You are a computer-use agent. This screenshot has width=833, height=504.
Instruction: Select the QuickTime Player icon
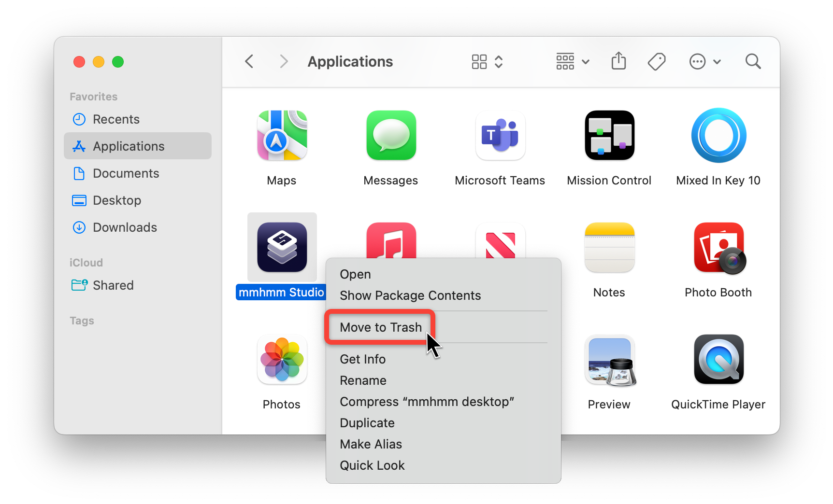click(x=718, y=359)
